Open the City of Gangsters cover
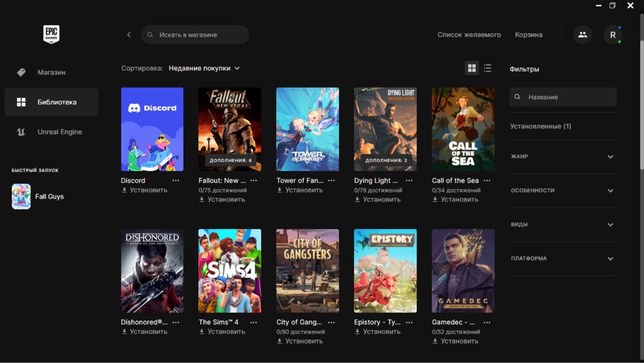Screen dimensions: 644x363 pyautogui.click(x=308, y=271)
